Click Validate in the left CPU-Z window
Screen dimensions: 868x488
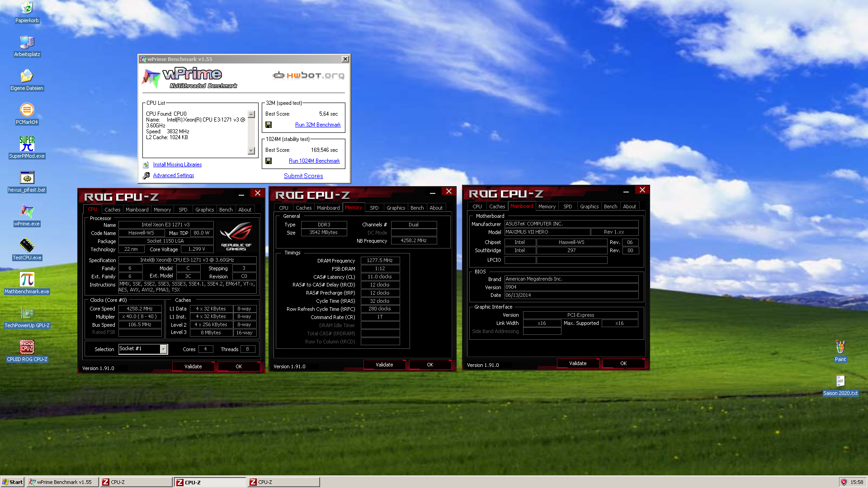click(x=193, y=366)
